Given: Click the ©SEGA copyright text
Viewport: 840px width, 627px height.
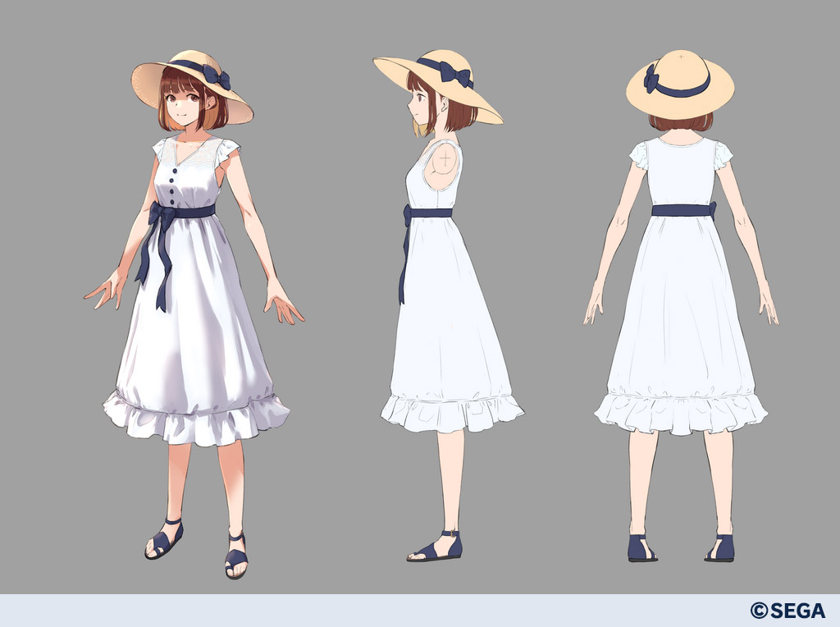Looking at the screenshot, I should (787, 610).
